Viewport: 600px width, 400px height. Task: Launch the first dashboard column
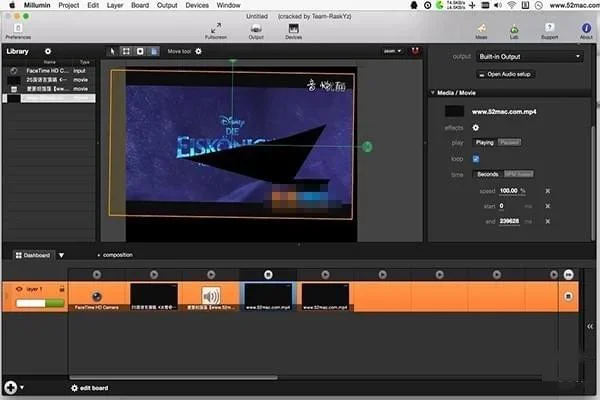pos(97,274)
